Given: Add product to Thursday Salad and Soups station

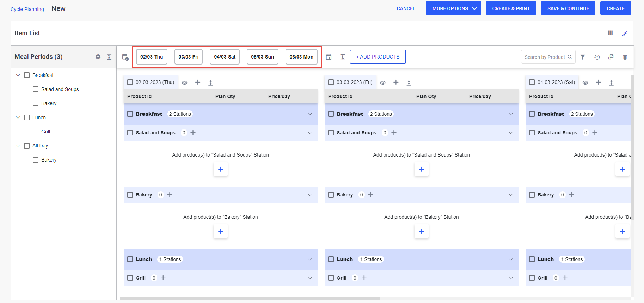Looking at the screenshot, I should pyautogui.click(x=221, y=169).
